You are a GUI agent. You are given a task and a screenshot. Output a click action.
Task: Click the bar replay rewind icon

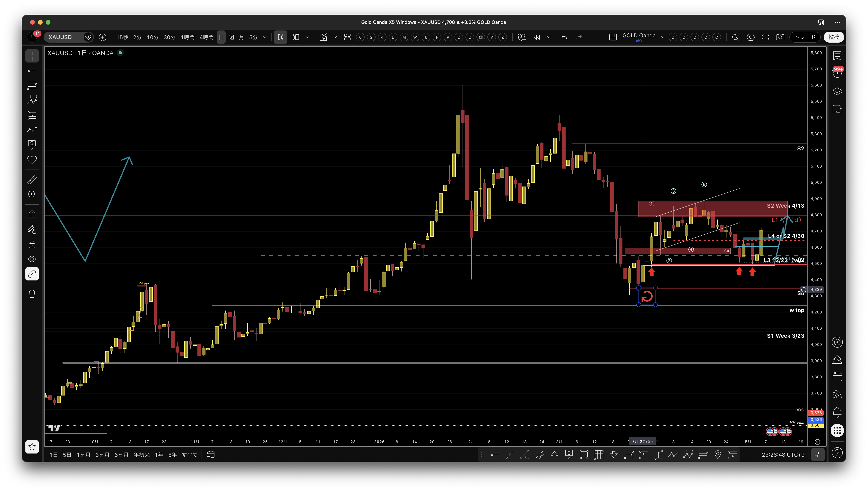(x=537, y=37)
